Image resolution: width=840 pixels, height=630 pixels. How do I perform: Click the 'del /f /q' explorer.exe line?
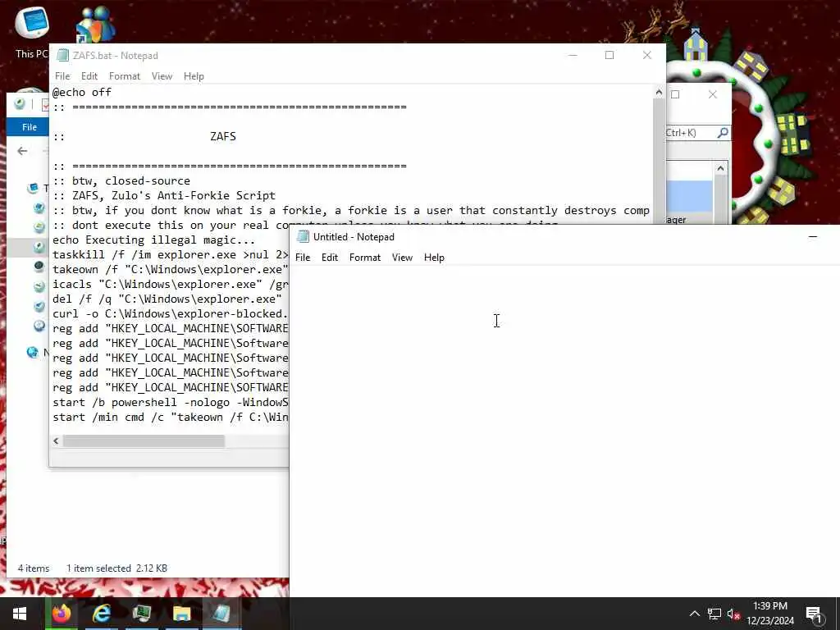(167, 299)
